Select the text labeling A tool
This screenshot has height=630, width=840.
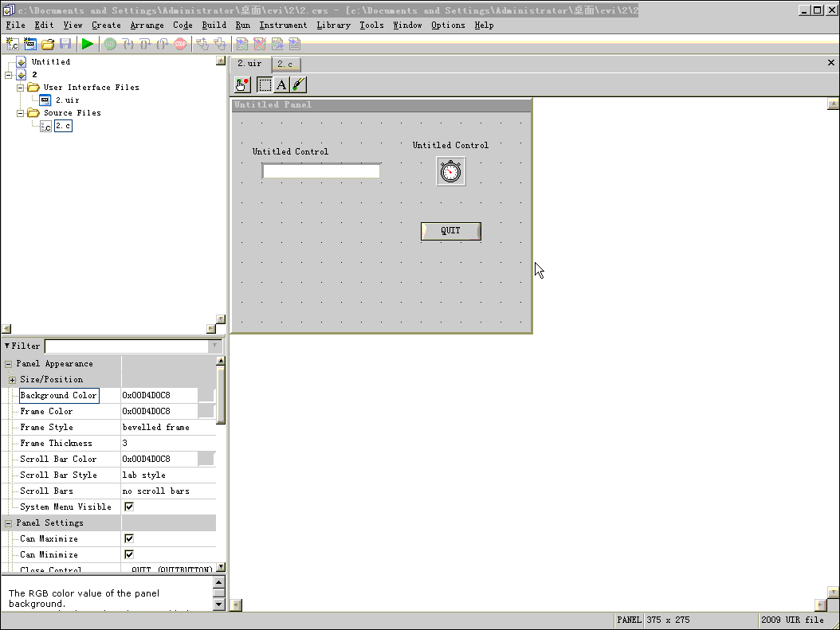(x=281, y=84)
